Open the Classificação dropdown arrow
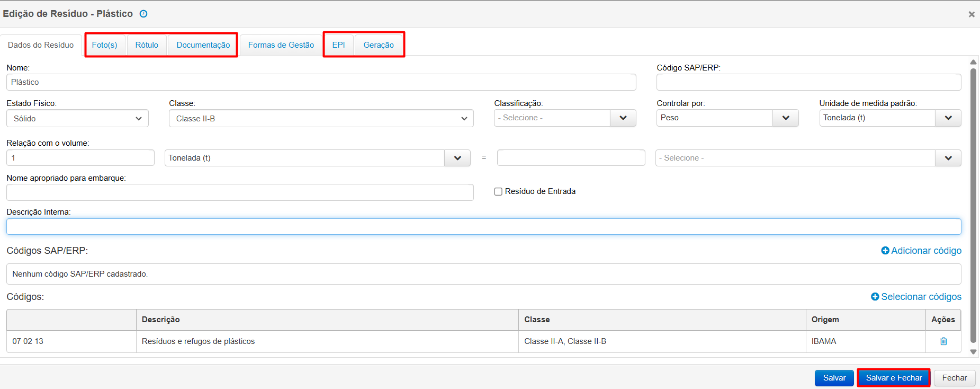This screenshot has width=980, height=389. point(623,118)
